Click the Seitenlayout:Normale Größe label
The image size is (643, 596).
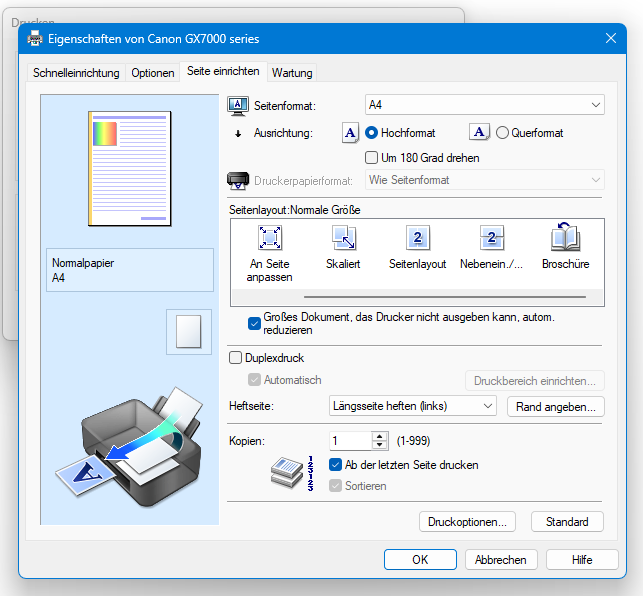(x=295, y=210)
